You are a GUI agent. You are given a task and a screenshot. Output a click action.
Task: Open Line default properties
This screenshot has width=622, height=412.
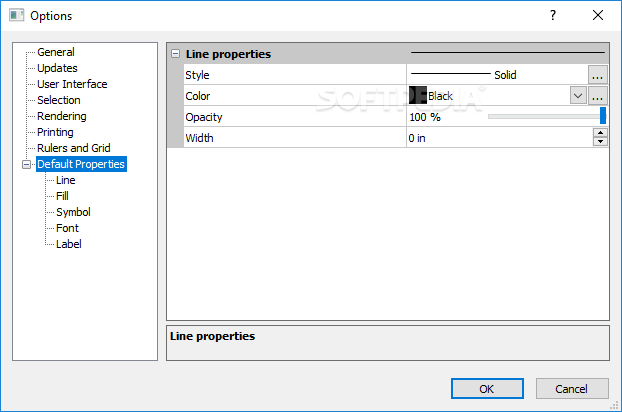[65, 180]
